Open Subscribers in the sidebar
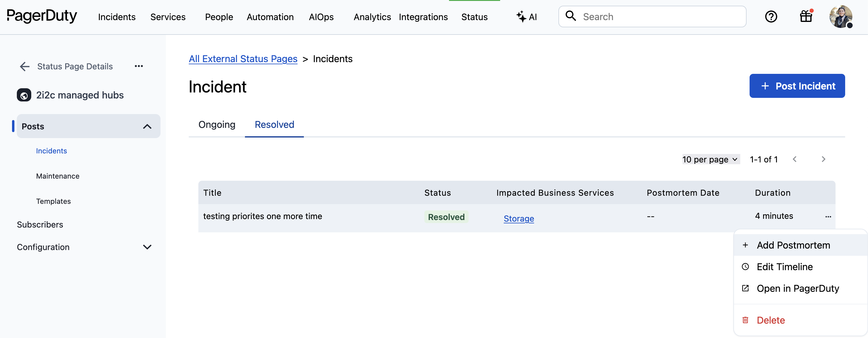This screenshot has width=868, height=338. 40,225
